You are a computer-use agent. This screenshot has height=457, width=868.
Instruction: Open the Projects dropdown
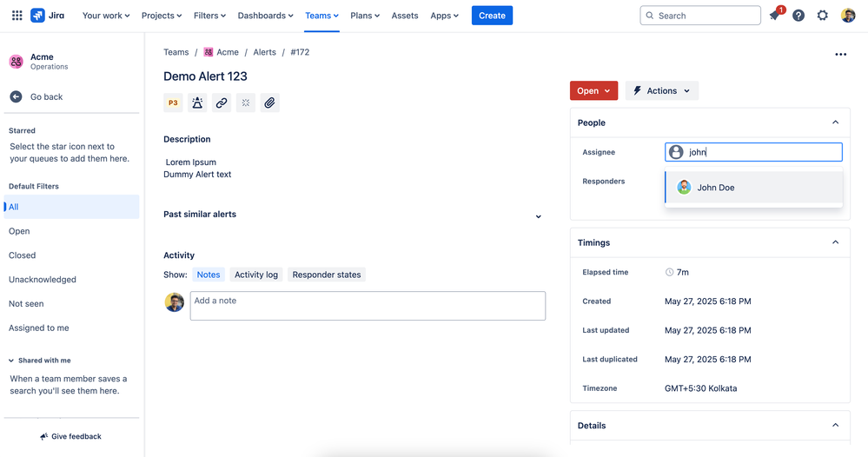pos(161,16)
